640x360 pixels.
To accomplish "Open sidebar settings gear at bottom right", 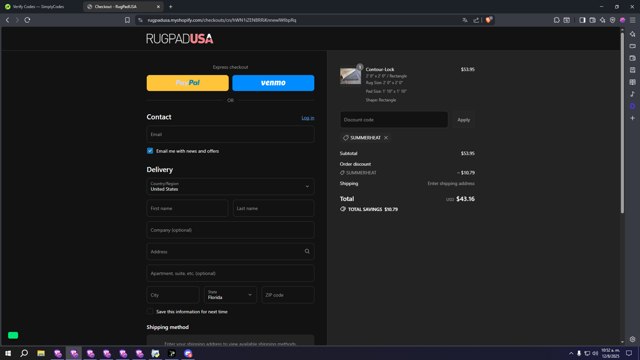I will pos(632,339).
